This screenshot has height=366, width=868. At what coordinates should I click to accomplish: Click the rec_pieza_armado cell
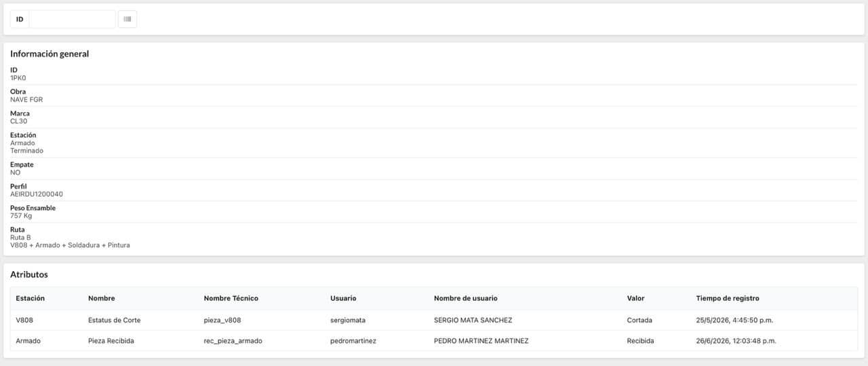pyautogui.click(x=233, y=341)
